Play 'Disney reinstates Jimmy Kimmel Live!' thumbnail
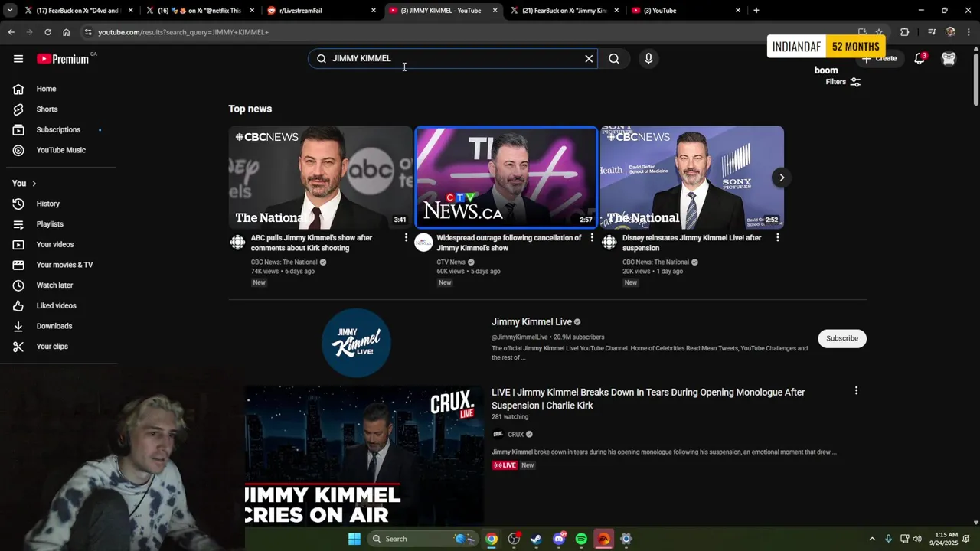 coord(692,178)
